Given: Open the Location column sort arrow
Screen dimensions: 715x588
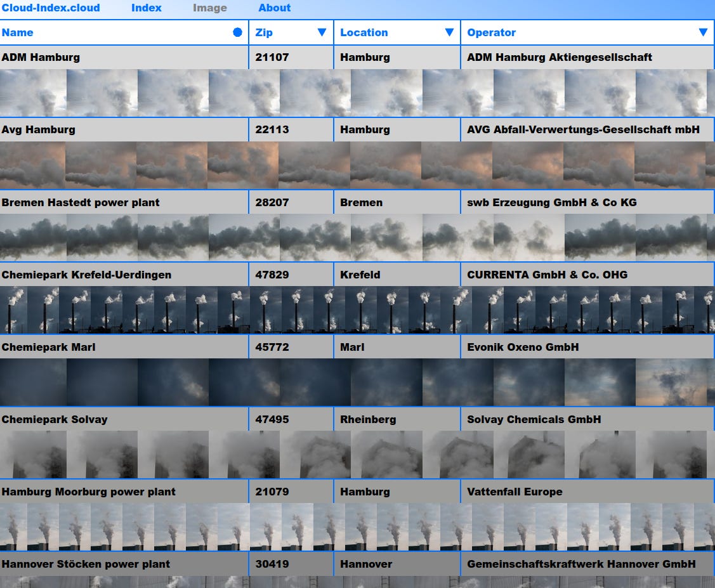Looking at the screenshot, I should [449, 32].
